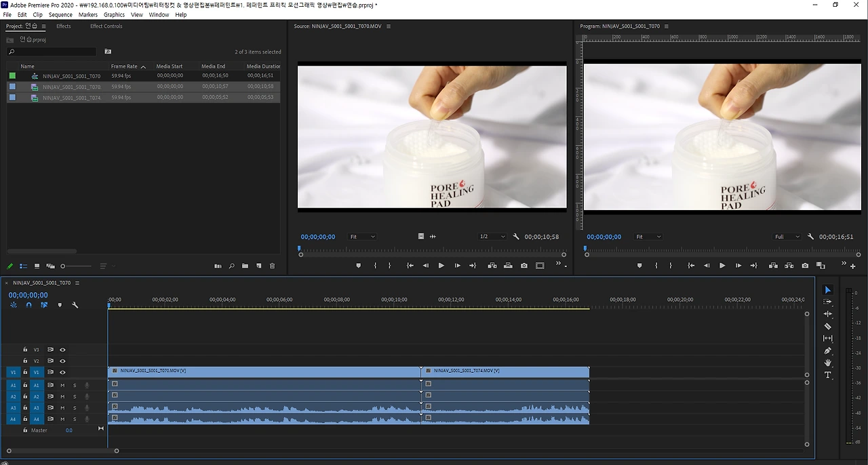Viewport: 868px width, 465px height.
Task: Select the Razor tool
Action: pos(827,326)
